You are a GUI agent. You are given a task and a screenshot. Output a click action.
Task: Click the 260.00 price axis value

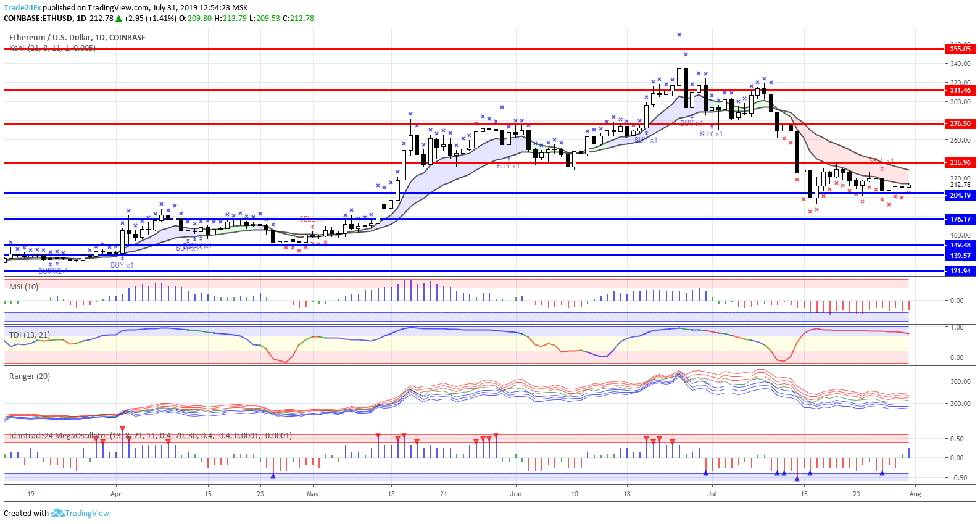(960, 140)
